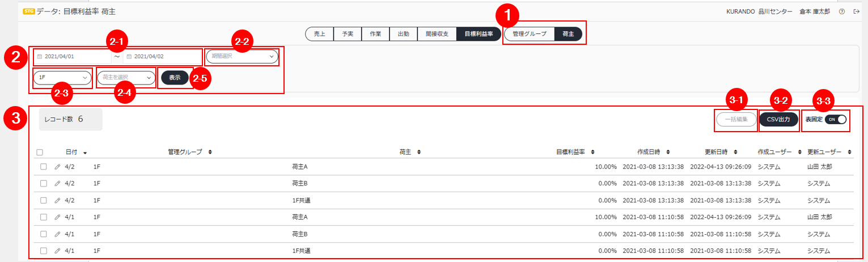Check the box for 4/2 1F共通 row
Viewport: 868px width, 262px height.
(x=43, y=201)
